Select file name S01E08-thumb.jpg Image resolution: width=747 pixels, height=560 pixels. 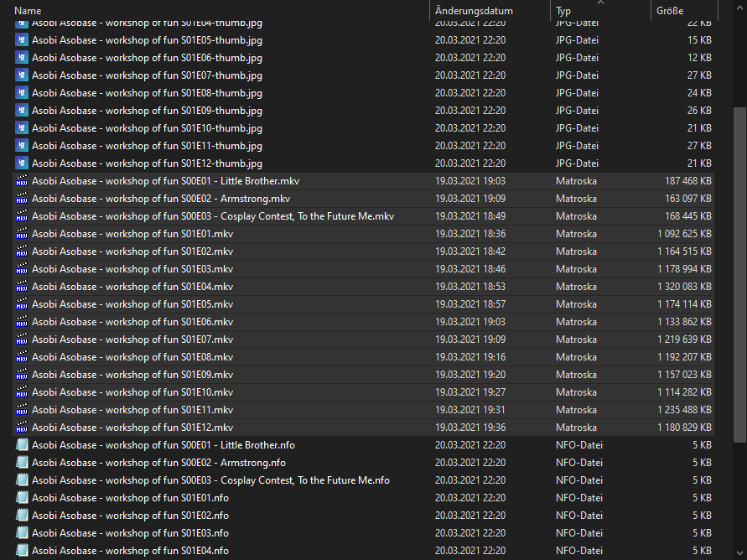click(x=147, y=93)
